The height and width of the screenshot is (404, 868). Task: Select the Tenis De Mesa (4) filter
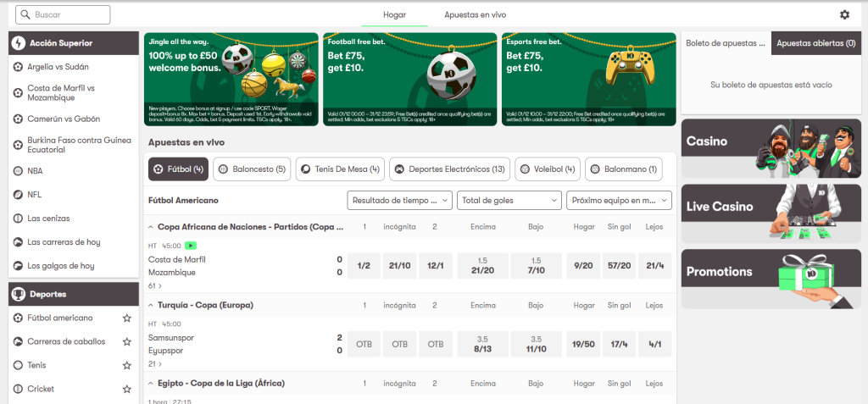tap(340, 169)
